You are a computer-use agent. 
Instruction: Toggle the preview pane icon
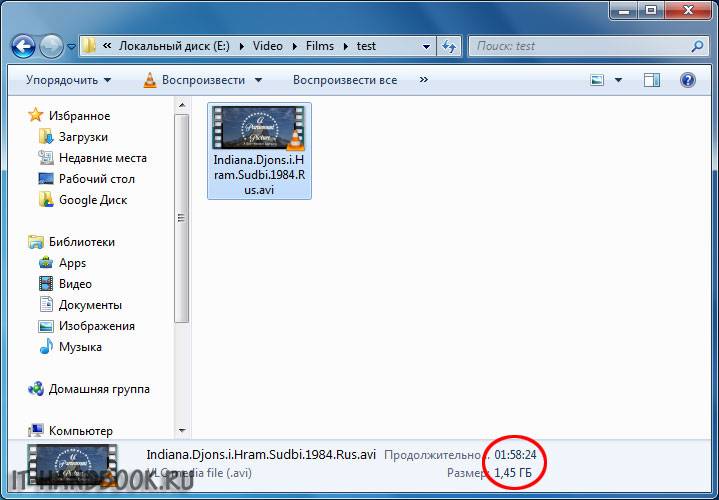coord(652,80)
